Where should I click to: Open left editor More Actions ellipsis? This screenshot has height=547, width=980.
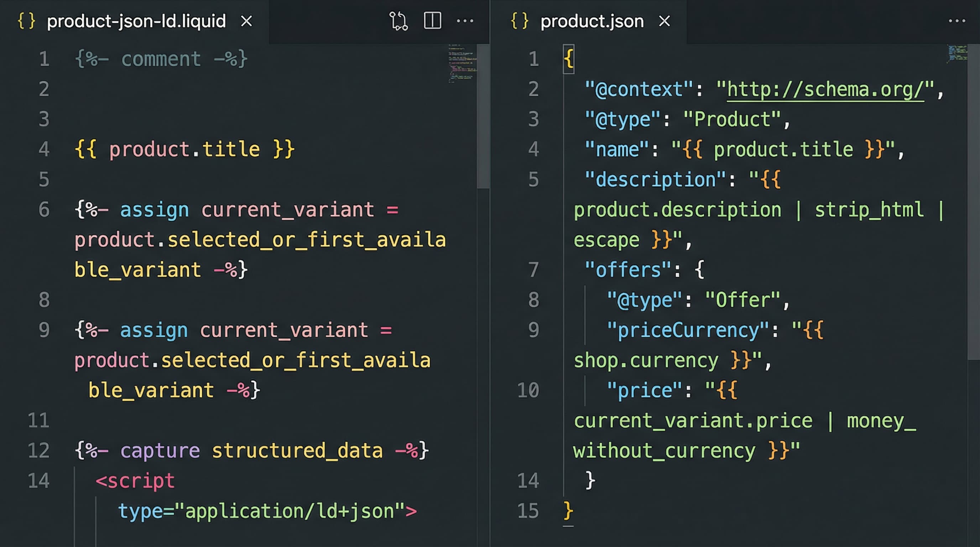pyautogui.click(x=465, y=21)
